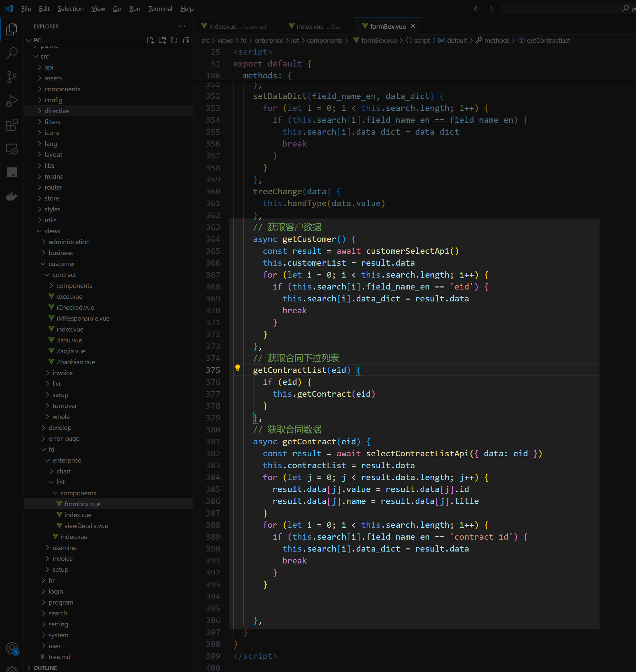Open the Source Control view

tap(12, 77)
